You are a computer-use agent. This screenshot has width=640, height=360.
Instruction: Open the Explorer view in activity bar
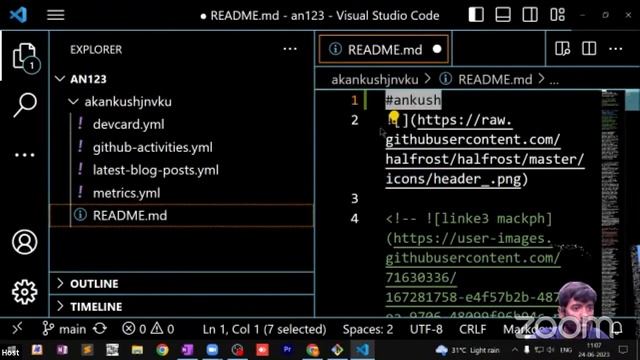point(24,56)
